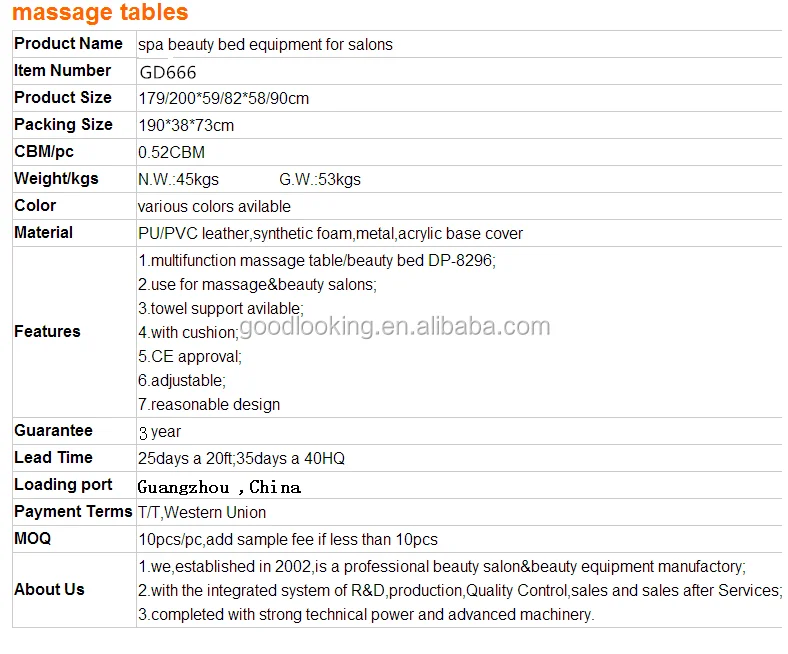
Task: Click feature line "7.reasonable design"
Action: point(209,405)
